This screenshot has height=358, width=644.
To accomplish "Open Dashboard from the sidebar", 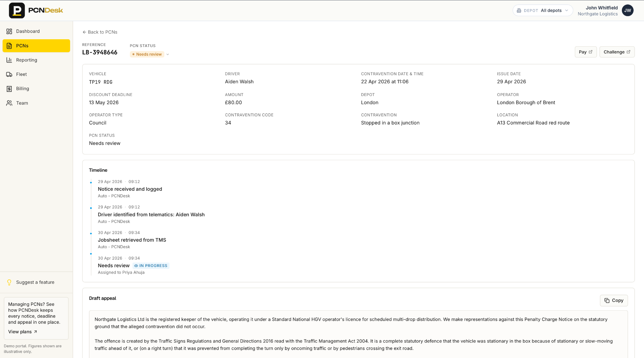I will pos(36,31).
